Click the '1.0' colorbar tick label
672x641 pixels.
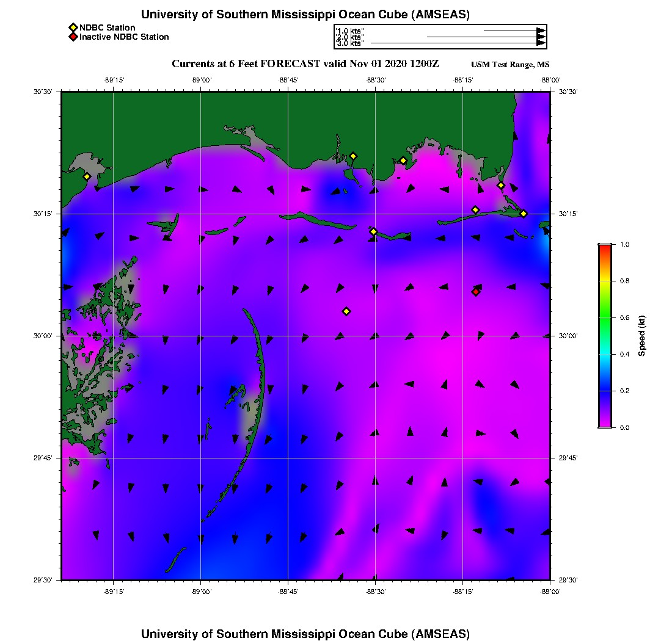624,245
